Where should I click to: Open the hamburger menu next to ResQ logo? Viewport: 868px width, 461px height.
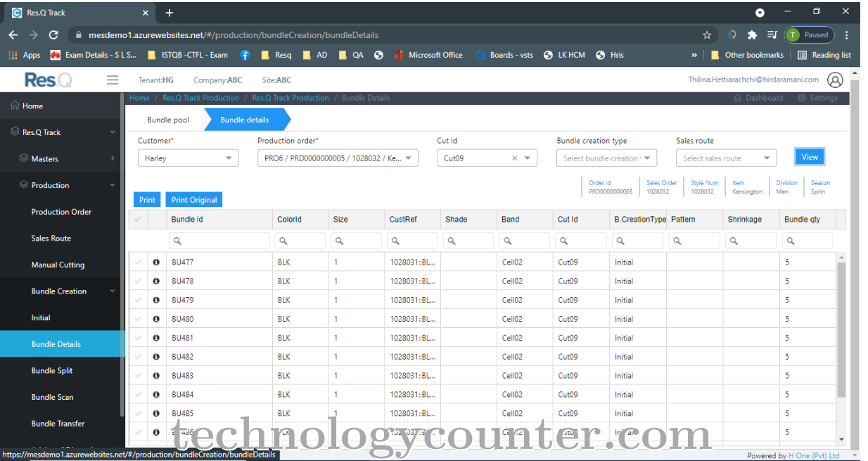click(113, 80)
